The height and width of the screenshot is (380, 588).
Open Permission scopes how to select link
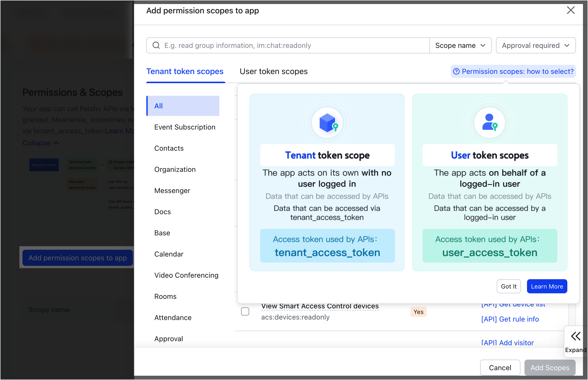[517, 72]
